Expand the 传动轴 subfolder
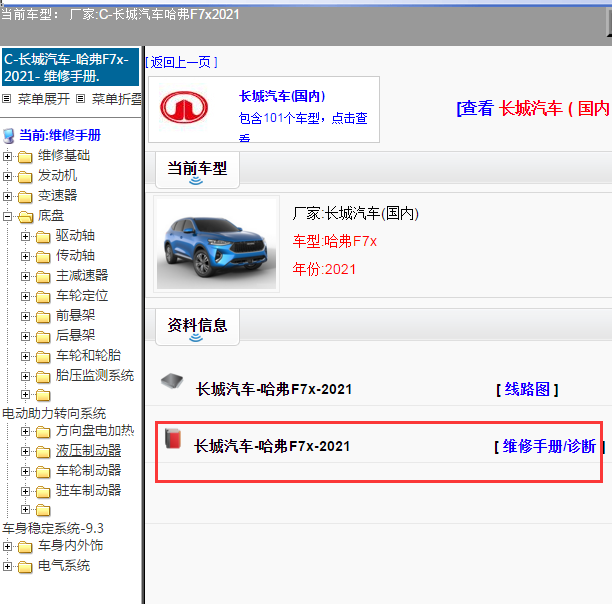This screenshot has width=612, height=604. [x=25, y=256]
